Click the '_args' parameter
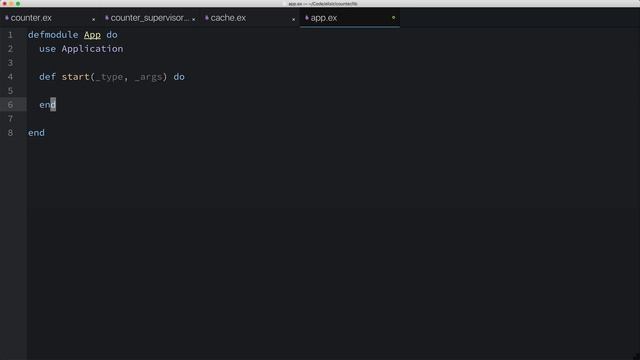The width and height of the screenshot is (640, 360). (x=148, y=77)
